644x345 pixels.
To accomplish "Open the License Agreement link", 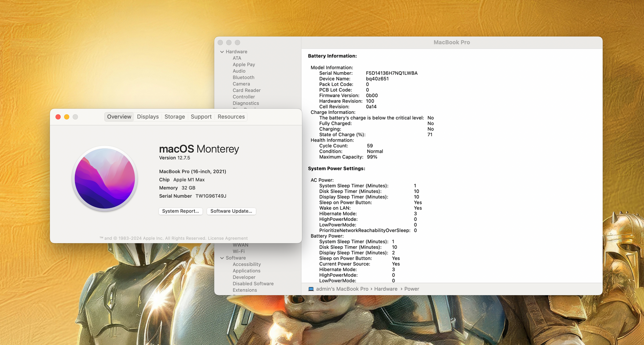I will click(228, 238).
